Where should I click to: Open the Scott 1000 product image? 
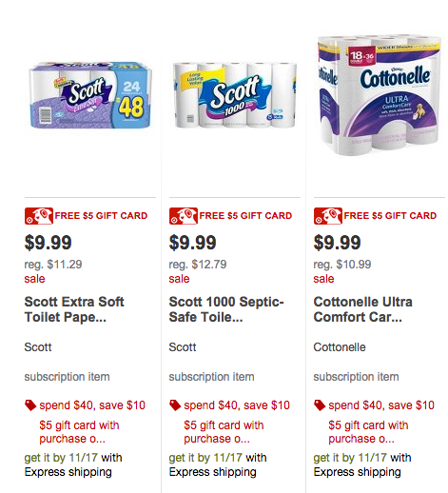tap(235, 95)
